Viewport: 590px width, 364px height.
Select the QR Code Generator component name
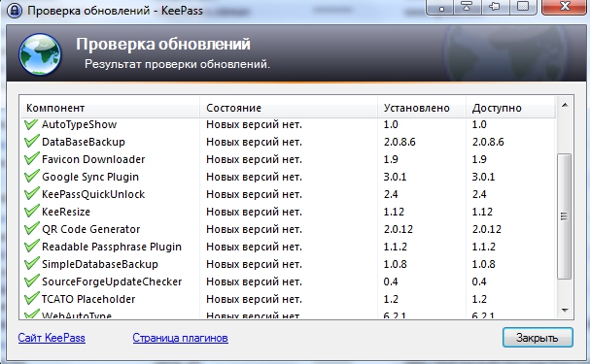pyautogui.click(x=90, y=229)
